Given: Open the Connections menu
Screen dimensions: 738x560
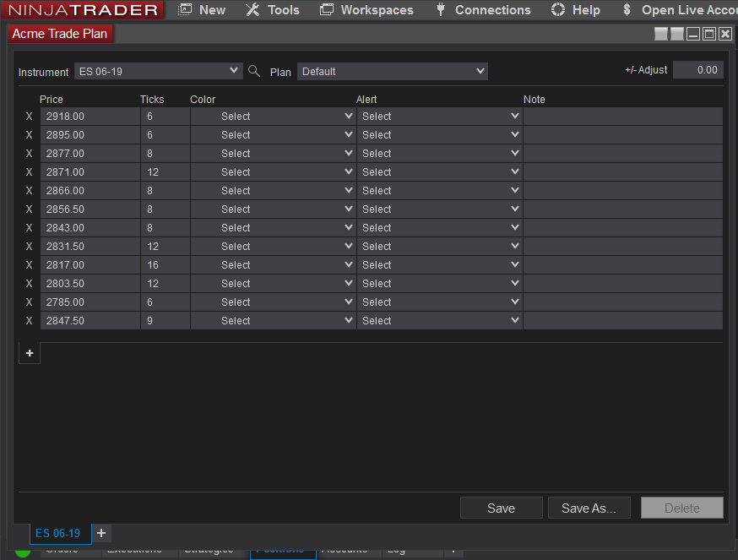Looking at the screenshot, I should point(483,10).
